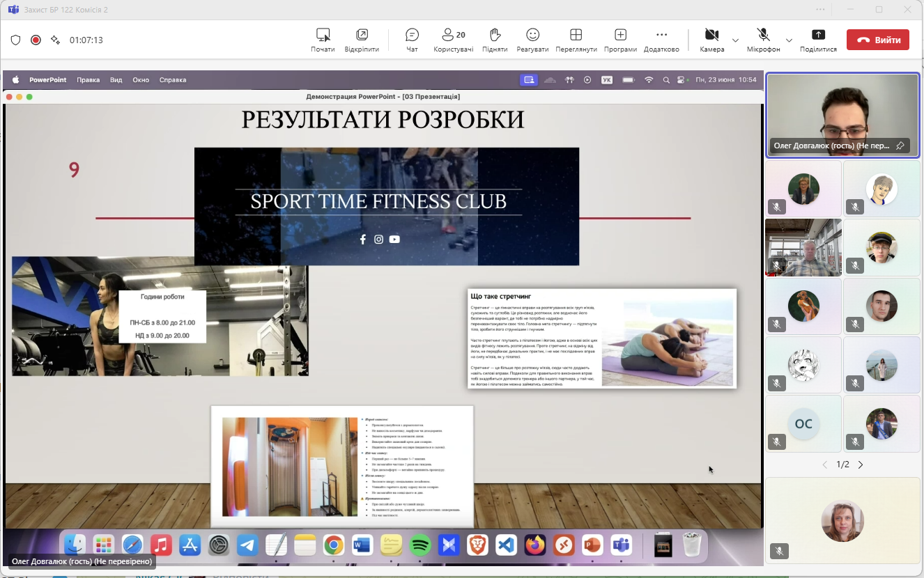The height and width of the screenshot is (578, 924).
Task: Go to next page of participants
Action: click(x=861, y=464)
